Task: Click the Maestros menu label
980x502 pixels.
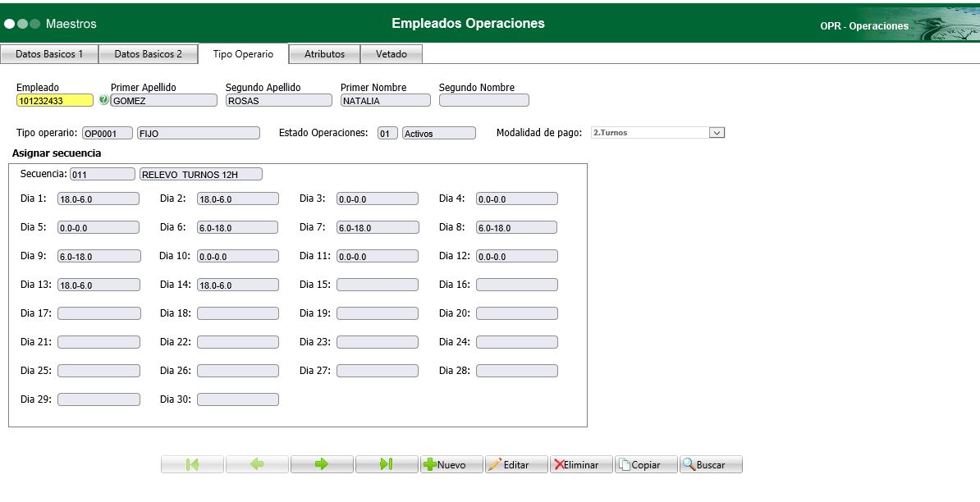Action: click(71, 24)
